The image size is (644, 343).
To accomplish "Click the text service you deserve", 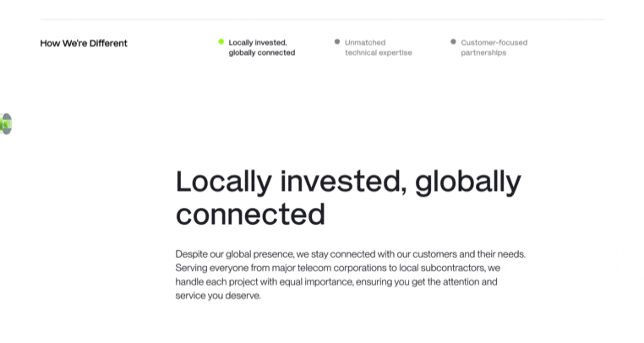I will (x=218, y=296).
